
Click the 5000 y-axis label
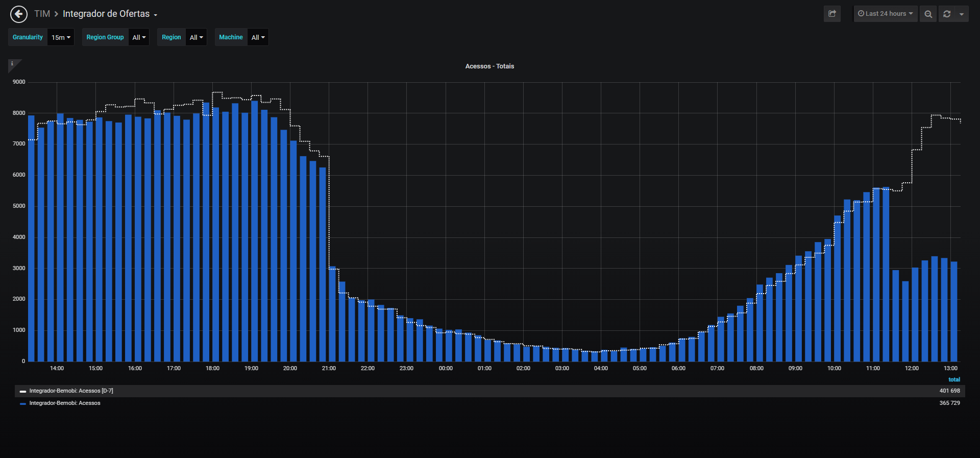19,206
